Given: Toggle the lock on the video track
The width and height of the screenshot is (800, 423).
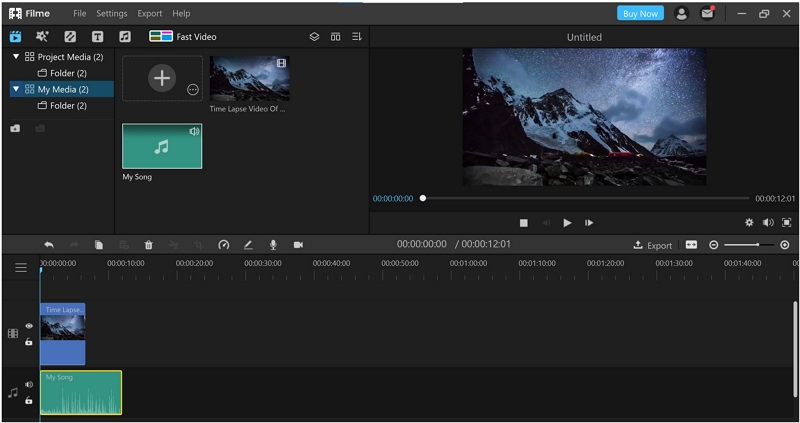Looking at the screenshot, I should point(29,342).
